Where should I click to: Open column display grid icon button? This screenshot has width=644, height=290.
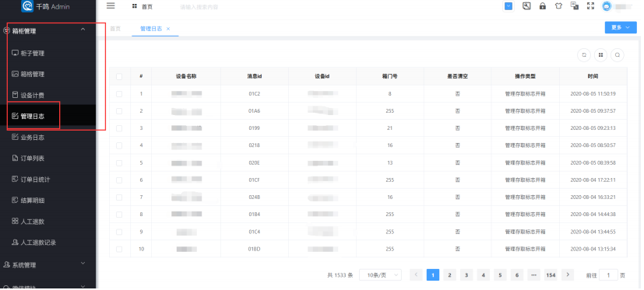pos(600,55)
